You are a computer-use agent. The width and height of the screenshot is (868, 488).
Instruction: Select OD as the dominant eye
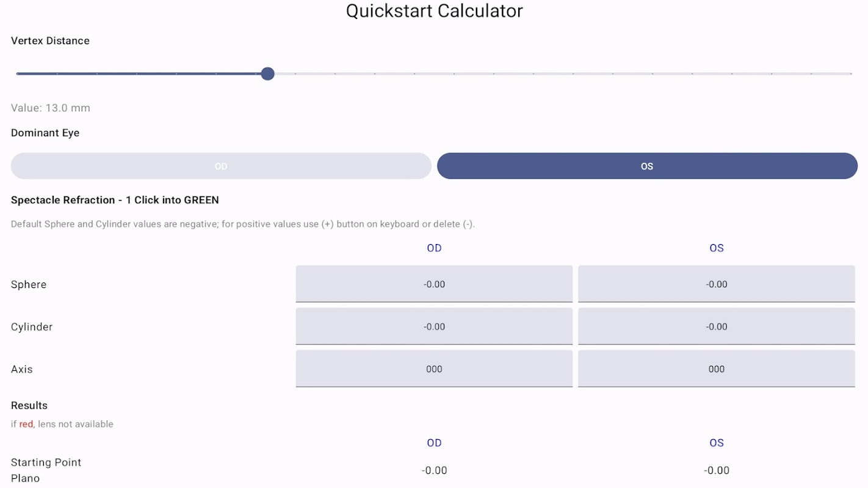[x=221, y=166]
